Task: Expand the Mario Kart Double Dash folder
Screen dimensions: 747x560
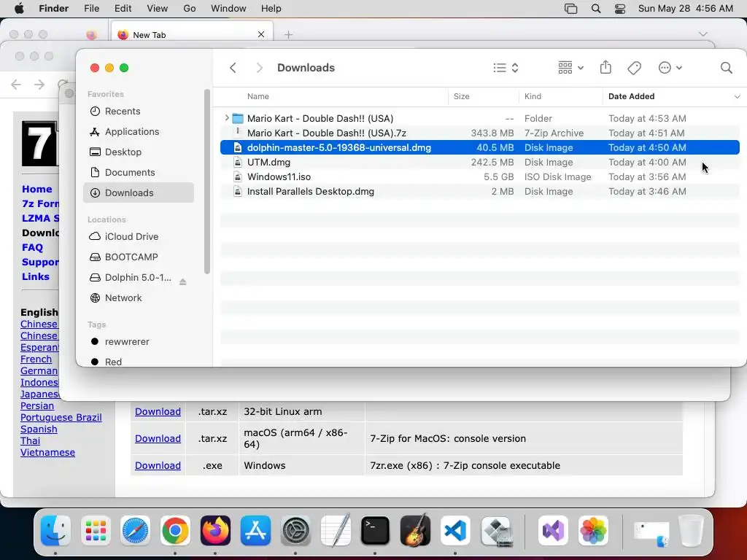Action: (x=227, y=117)
